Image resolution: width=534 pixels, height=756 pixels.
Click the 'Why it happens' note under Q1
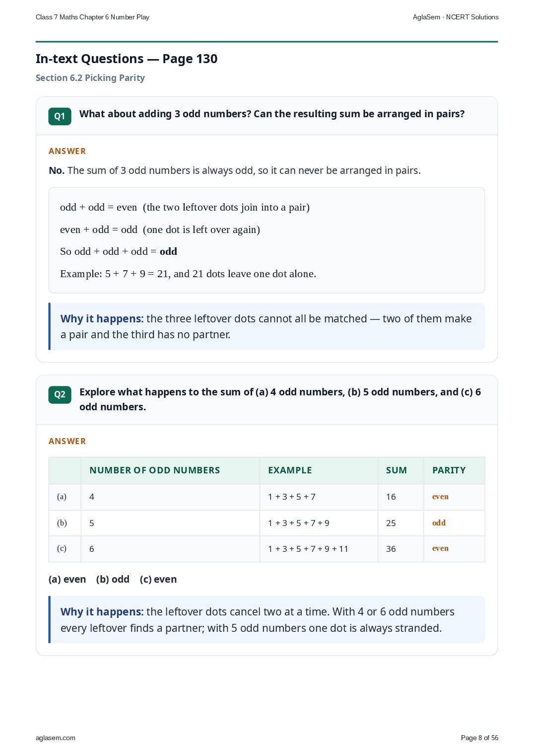[267, 326]
